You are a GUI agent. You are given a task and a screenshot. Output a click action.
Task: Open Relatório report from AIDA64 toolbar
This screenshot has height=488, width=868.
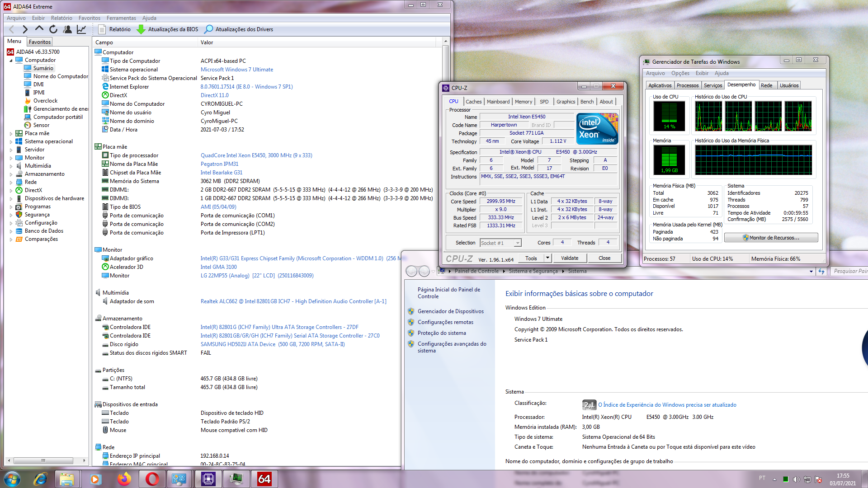pos(114,29)
